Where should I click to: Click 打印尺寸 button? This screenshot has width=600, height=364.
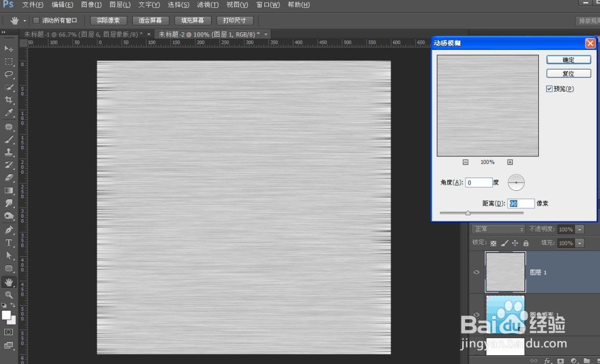[x=234, y=21]
